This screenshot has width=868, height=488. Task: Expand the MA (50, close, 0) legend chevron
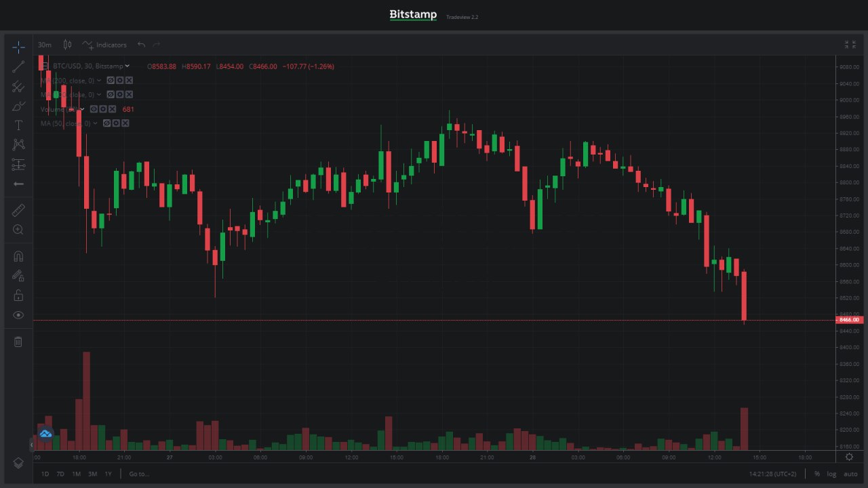[96, 123]
